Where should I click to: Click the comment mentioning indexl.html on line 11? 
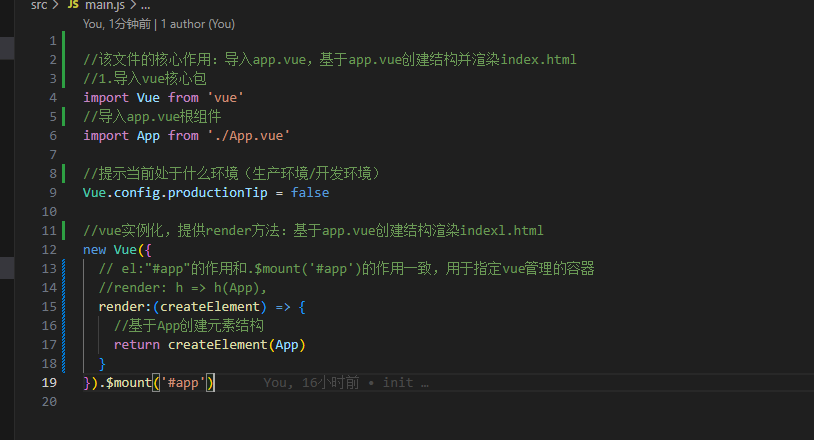313,230
